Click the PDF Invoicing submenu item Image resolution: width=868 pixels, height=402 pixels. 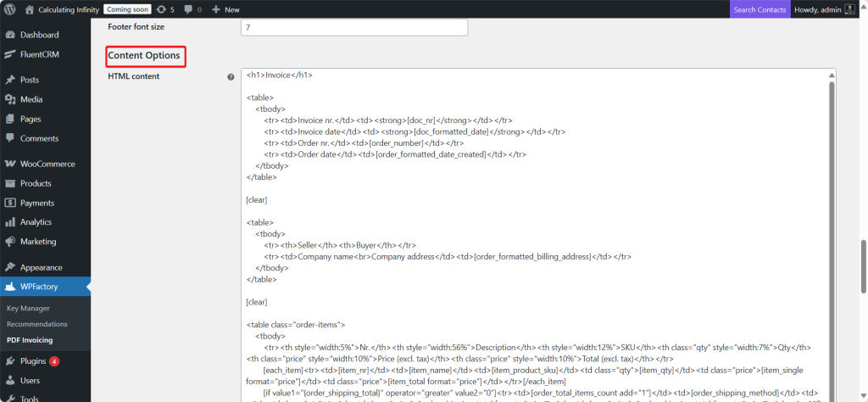pyautogui.click(x=30, y=340)
